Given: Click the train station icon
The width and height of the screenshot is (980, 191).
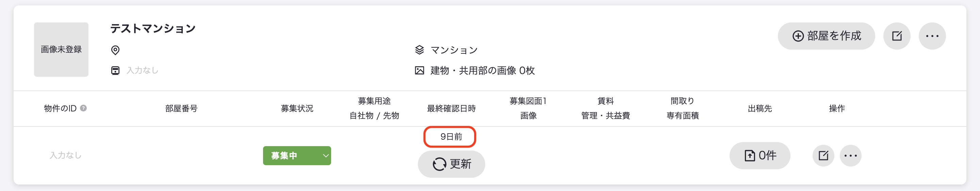Looking at the screenshot, I should [115, 70].
